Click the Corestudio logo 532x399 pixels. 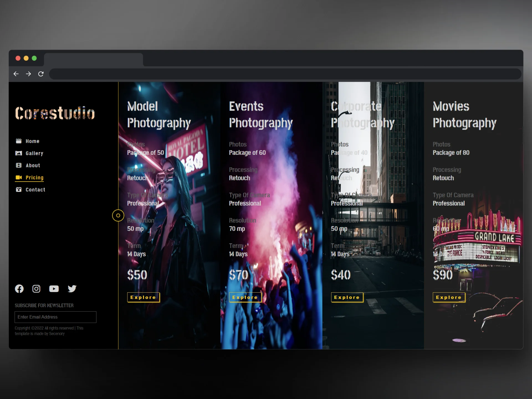[x=55, y=113]
